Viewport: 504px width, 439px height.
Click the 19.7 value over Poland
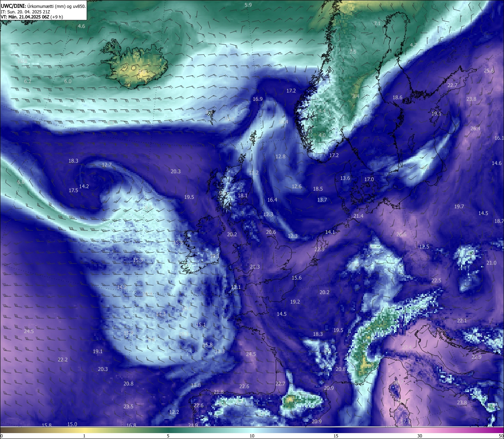point(459,207)
